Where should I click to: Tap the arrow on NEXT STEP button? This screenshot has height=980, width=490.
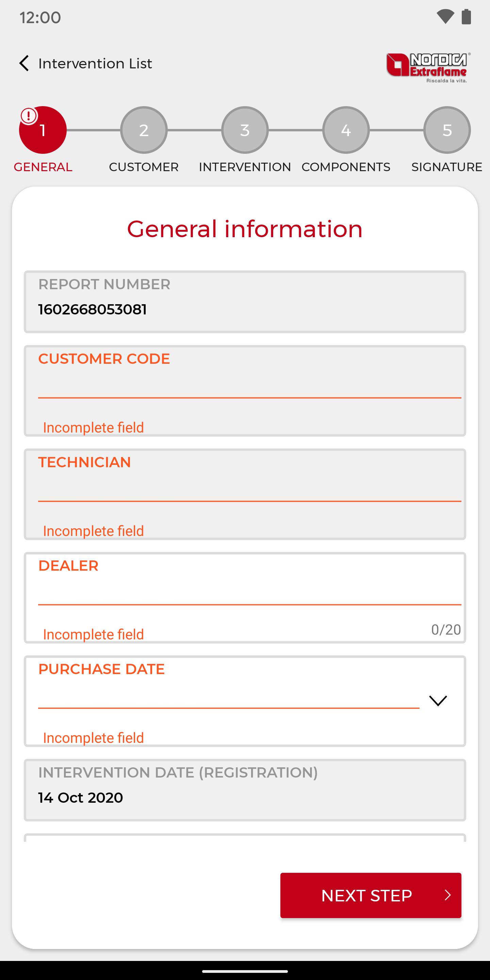(448, 895)
